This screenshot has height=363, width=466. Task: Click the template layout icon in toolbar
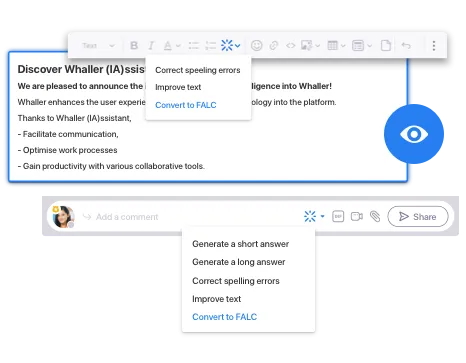[x=358, y=45]
